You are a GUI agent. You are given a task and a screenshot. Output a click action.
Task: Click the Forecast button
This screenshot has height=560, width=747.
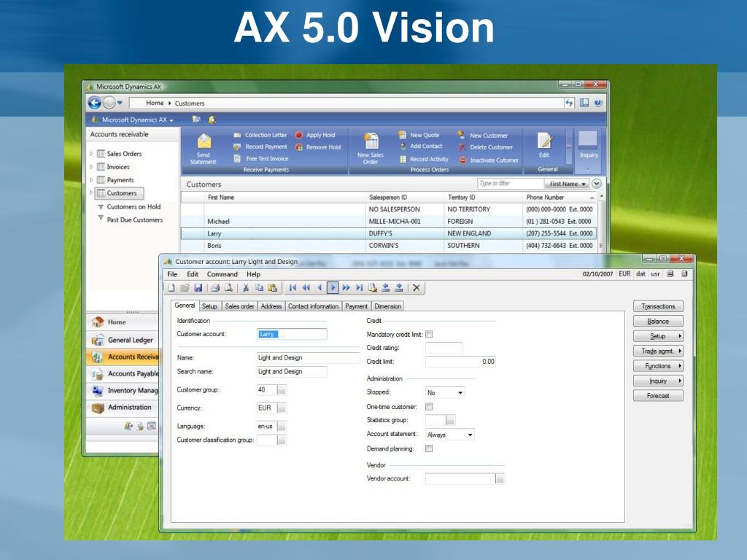(658, 396)
